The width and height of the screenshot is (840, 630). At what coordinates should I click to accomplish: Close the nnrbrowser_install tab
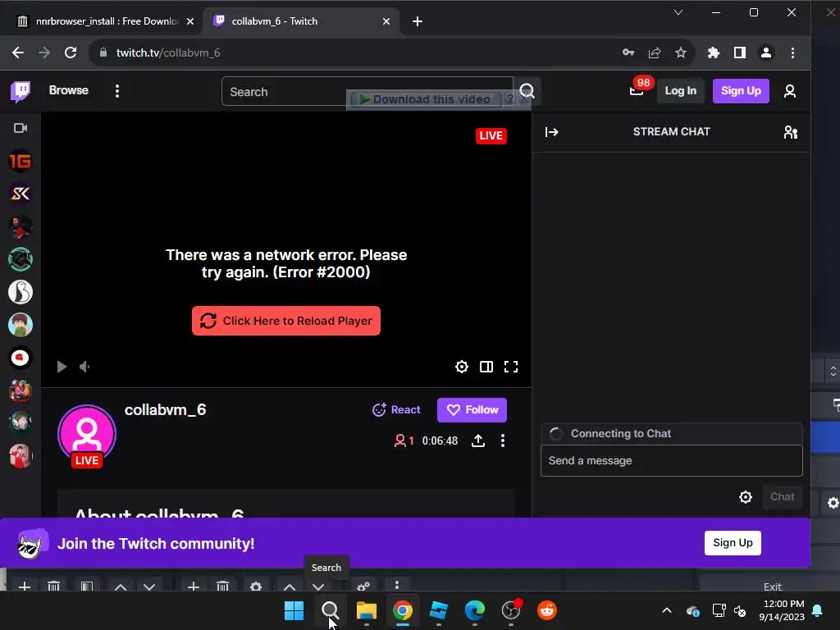190,21
